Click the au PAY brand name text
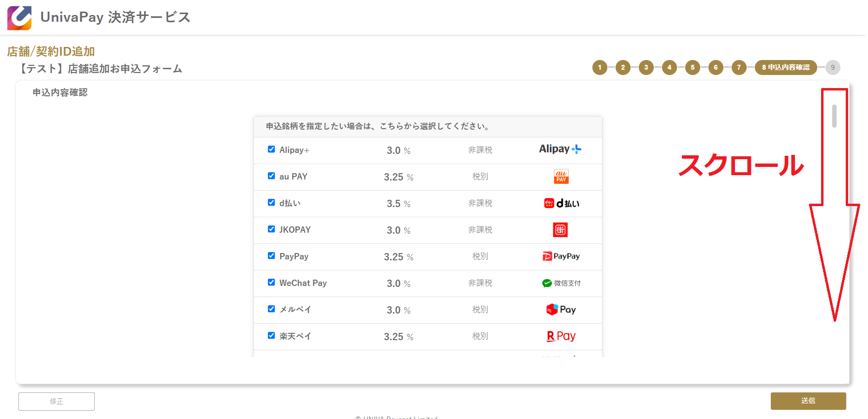Image resolution: width=868 pixels, height=419 pixels. [294, 177]
